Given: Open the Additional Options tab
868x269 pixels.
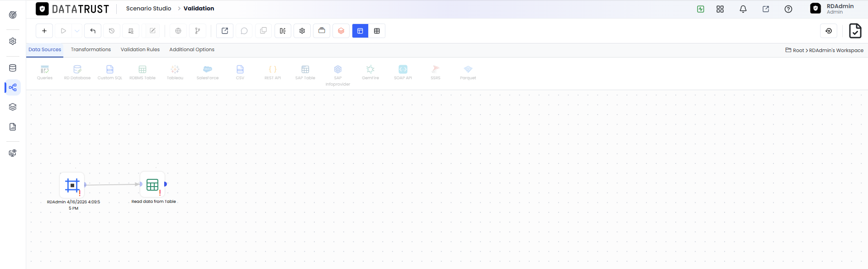Looking at the screenshot, I should (x=192, y=50).
